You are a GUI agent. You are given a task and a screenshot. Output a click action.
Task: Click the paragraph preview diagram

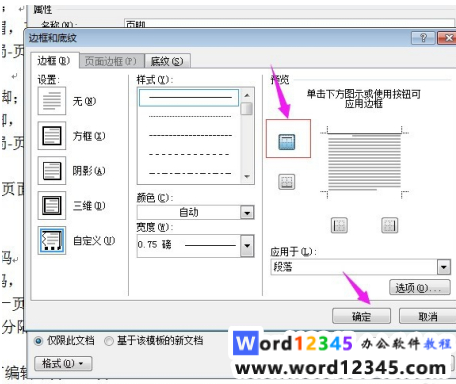tap(364, 162)
